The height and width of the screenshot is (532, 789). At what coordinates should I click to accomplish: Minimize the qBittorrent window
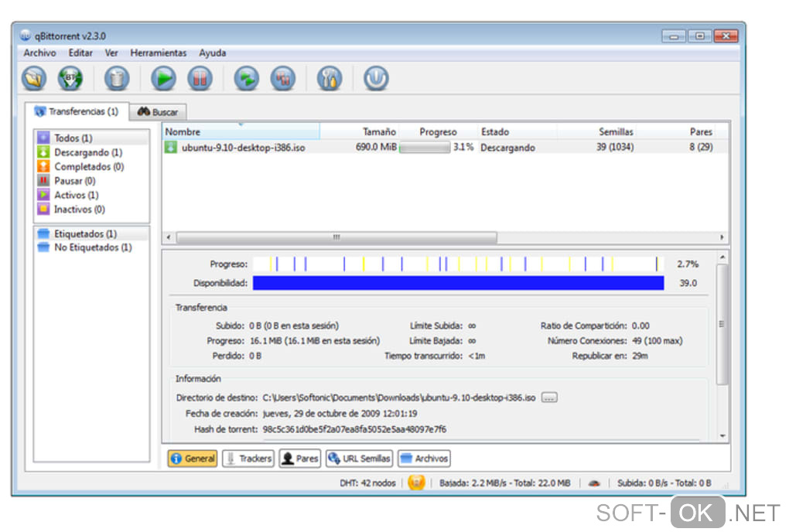point(674,36)
